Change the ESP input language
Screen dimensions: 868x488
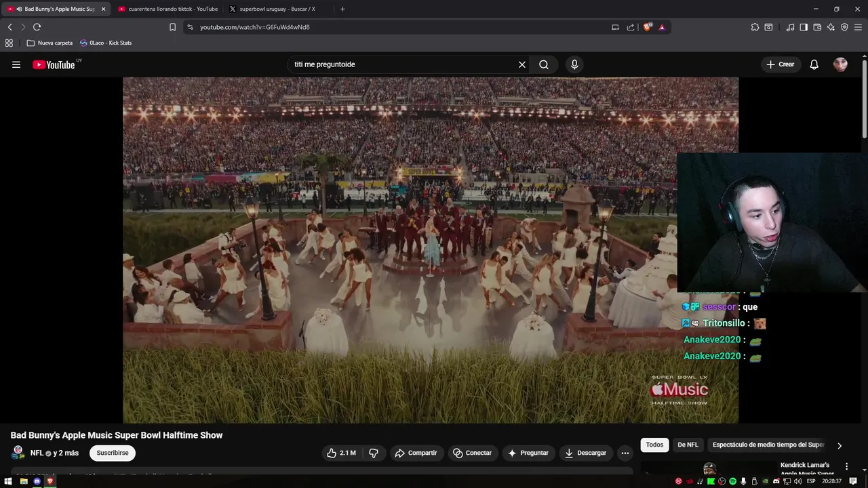pyautogui.click(x=811, y=481)
